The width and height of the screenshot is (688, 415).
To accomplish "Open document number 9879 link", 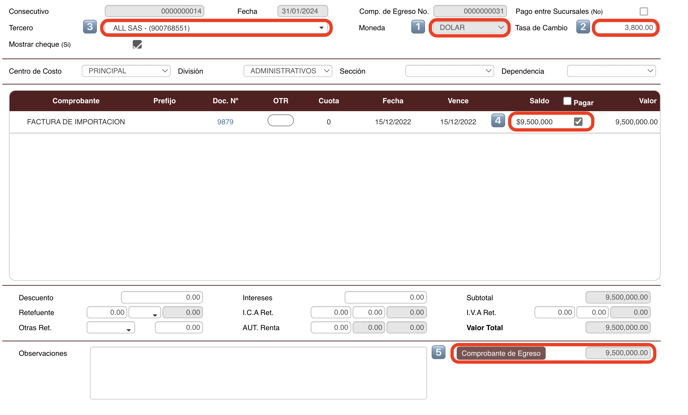I will [x=225, y=122].
